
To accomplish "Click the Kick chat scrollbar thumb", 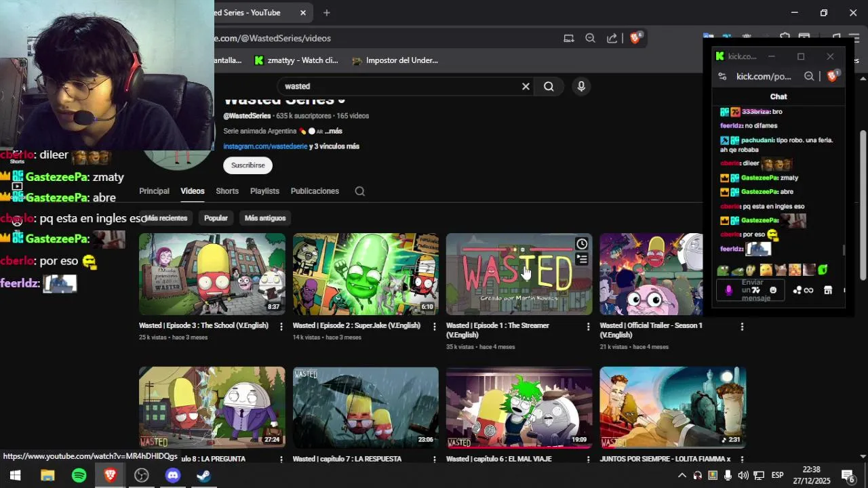I will pyautogui.click(x=844, y=250).
